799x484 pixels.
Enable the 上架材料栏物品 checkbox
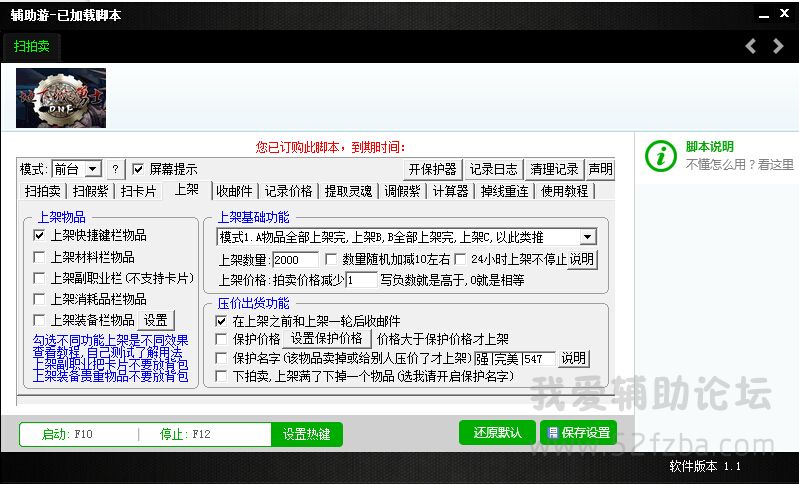(x=40, y=257)
